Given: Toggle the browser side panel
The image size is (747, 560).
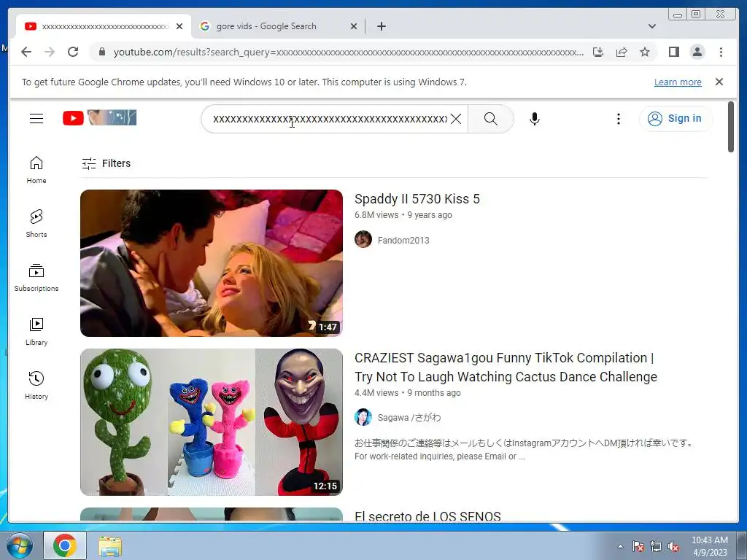Looking at the screenshot, I should [x=673, y=52].
